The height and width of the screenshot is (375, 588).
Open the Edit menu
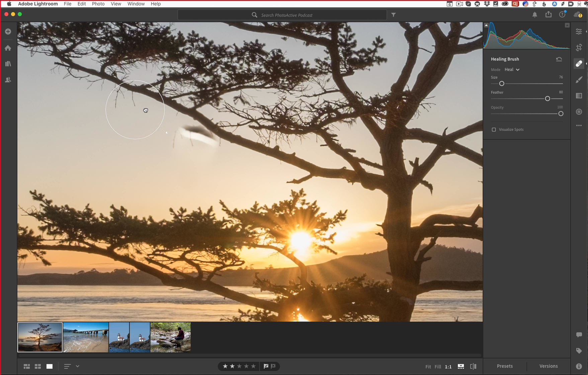coord(82,4)
